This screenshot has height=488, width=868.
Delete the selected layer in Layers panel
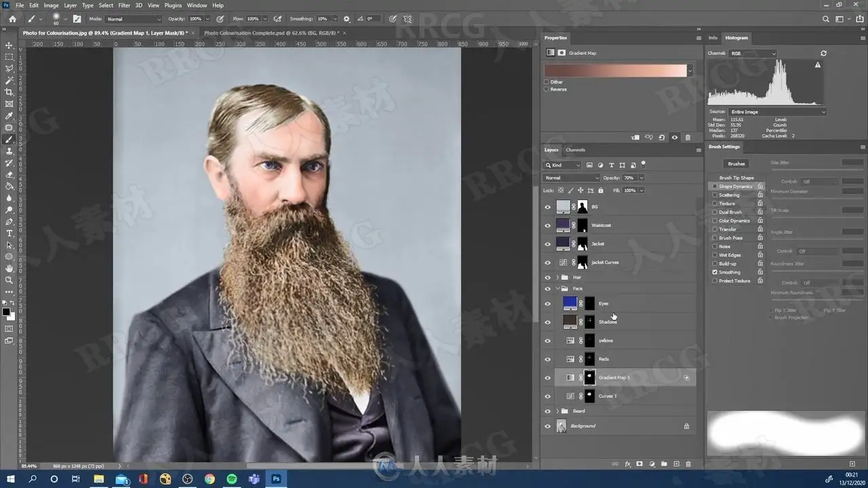tap(688, 464)
